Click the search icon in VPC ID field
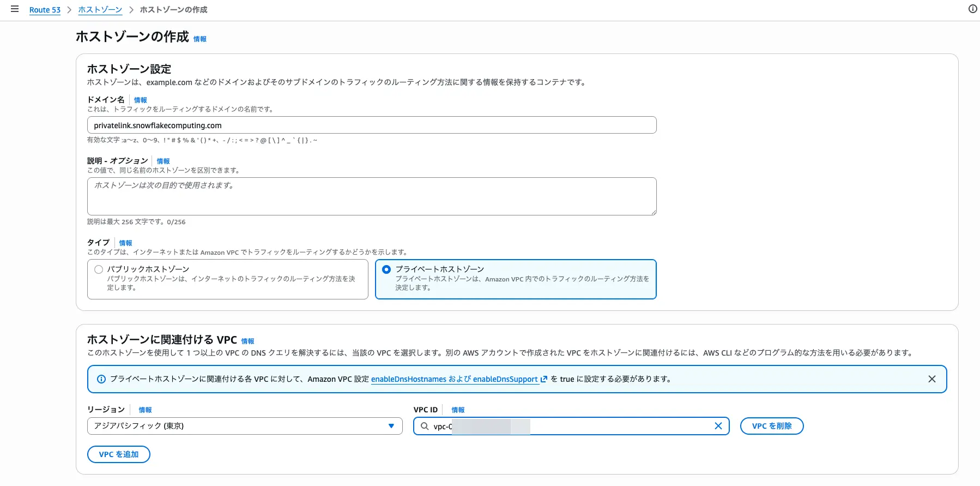980x486 pixels. point(425,426)
